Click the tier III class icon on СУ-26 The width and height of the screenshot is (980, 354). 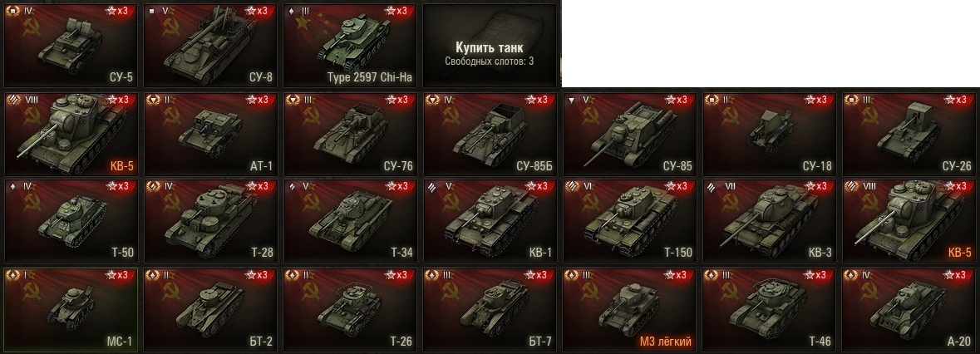851,99
